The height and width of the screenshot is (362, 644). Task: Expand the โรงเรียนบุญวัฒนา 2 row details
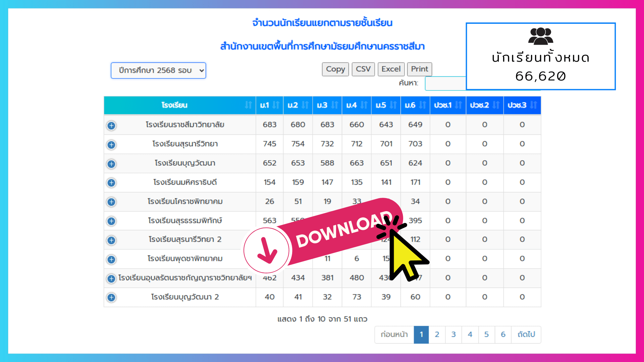tap(111, 297)
